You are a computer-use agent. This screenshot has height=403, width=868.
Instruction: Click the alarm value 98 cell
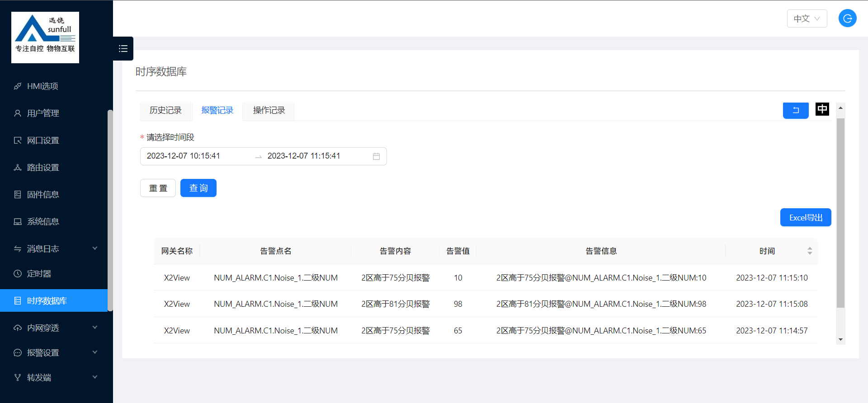tap(458, 304)
